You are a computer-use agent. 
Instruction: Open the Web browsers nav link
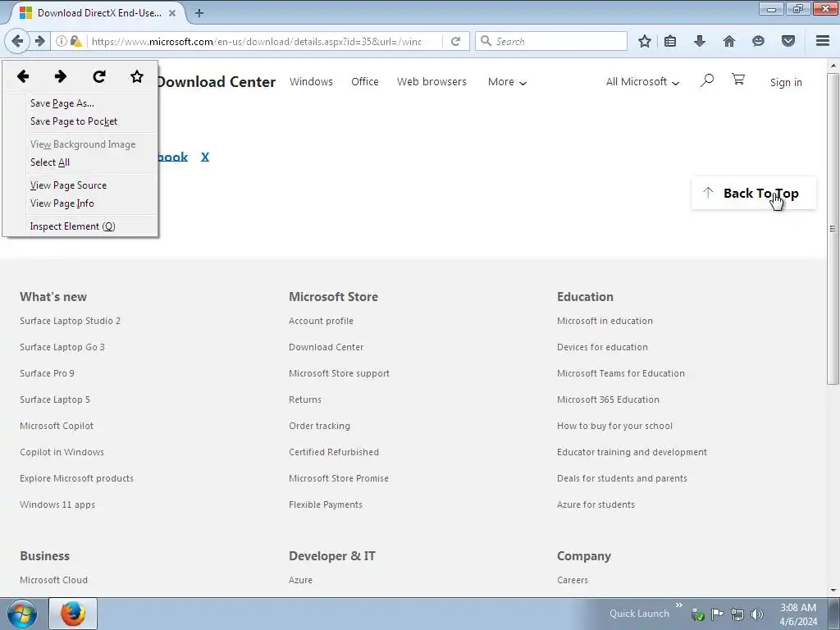point(431,81)
